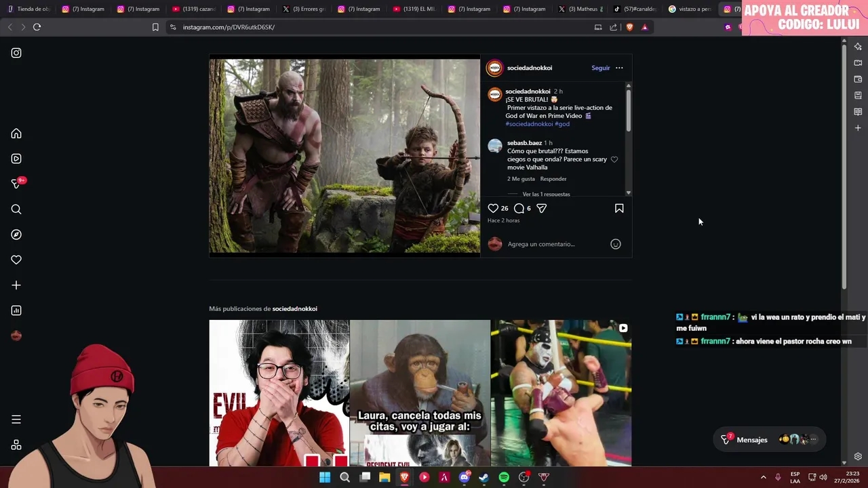Open the Instagram logo home link
868x488 pixels.
(x=16, y=53)
